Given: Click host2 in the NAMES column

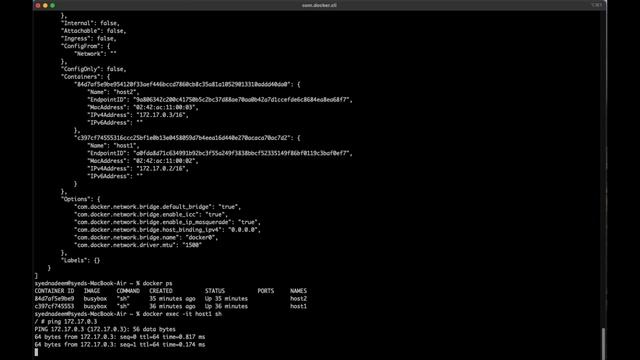Looking at the screenshot, I should (298, 299).
